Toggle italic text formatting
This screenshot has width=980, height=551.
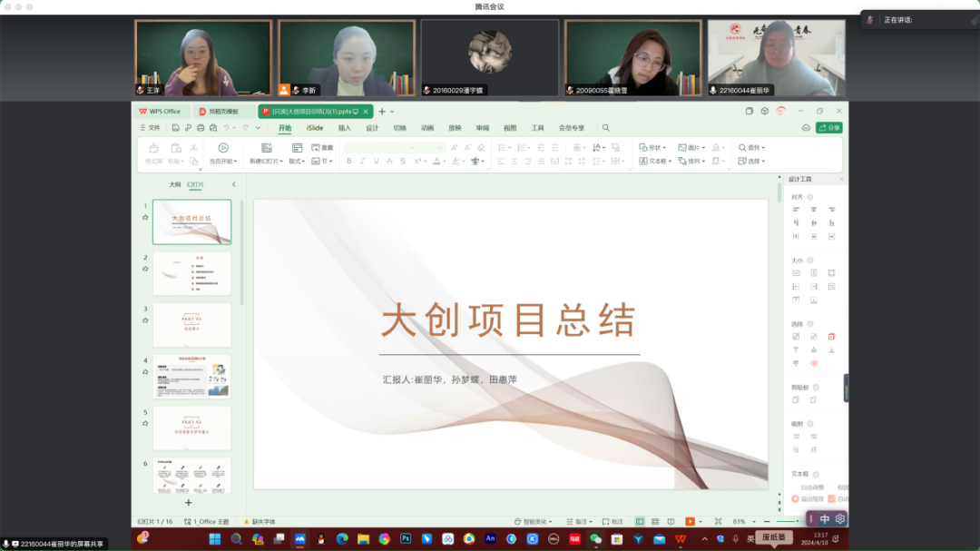click(x=363, y=162)
